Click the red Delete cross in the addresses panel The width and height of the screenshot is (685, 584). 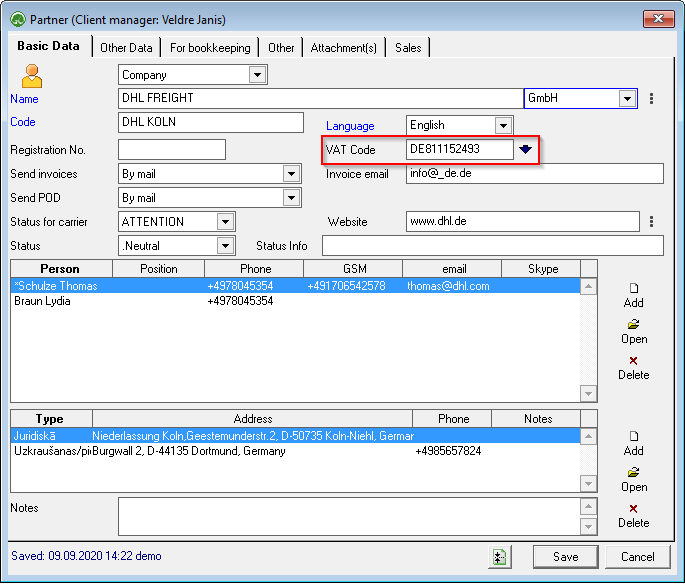tap(633, 508)
